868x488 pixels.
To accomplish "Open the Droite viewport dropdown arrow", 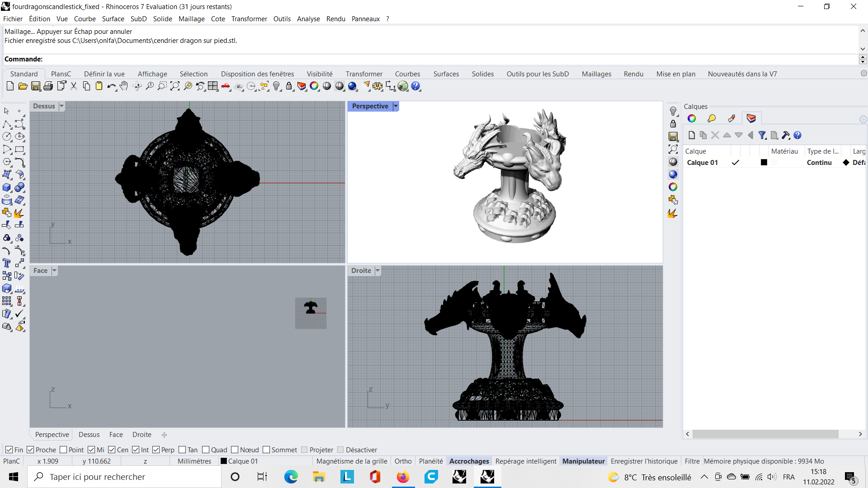I will point(377,271).
